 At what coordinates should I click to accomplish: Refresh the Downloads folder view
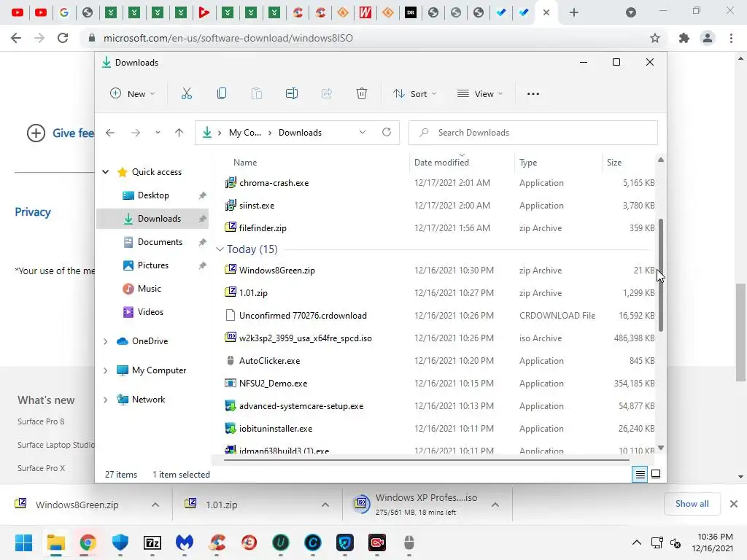click(387, 133)
